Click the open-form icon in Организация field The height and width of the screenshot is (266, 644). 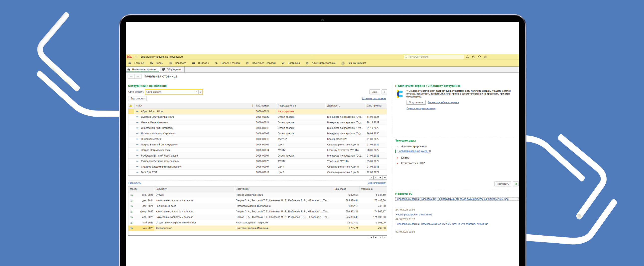[x=200, y=92]
